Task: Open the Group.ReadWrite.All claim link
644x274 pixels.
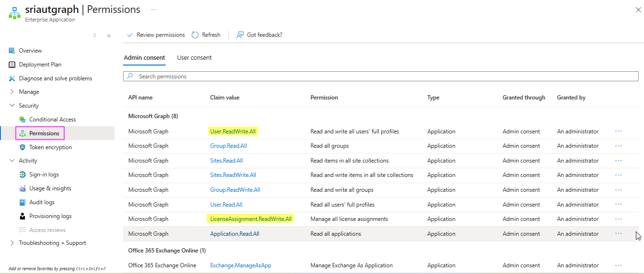Action: click(x=235, y=190)
